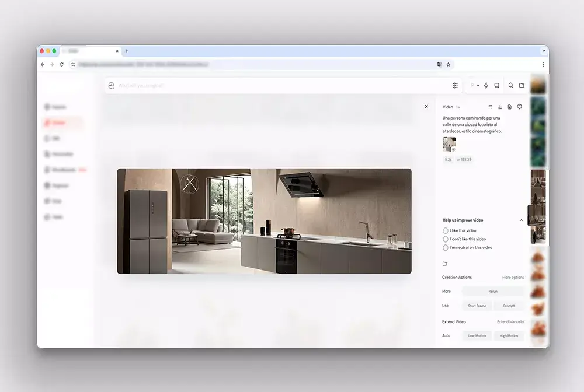Choose "I'm neutral on this video" option
This screenshot has width=584, height=392.
point(446,247)
